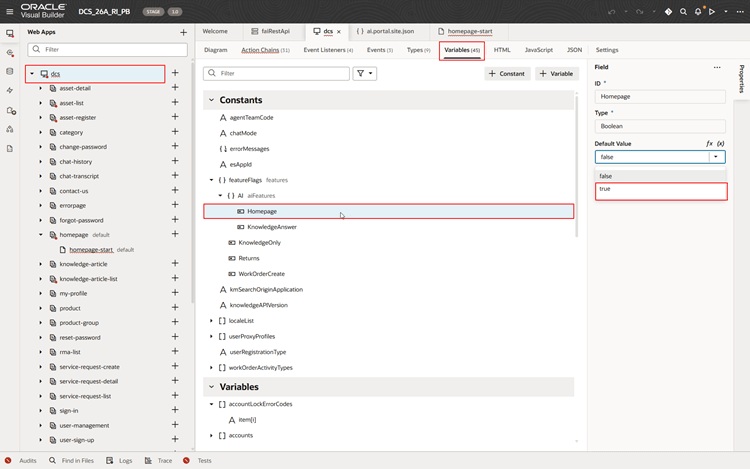The width and height of the screenshot is (750, 469).
Task: Click the + Constant button
Action: click(507, 74)
